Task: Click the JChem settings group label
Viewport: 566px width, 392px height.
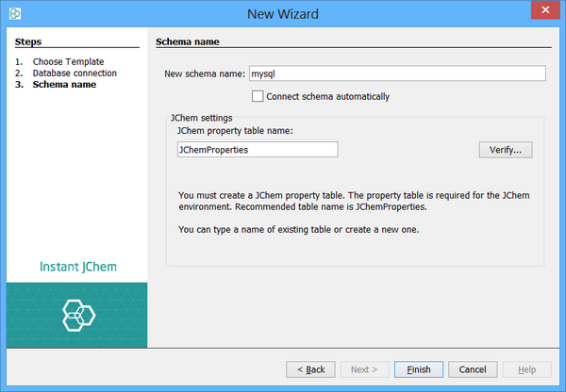Action: (202, 118)
